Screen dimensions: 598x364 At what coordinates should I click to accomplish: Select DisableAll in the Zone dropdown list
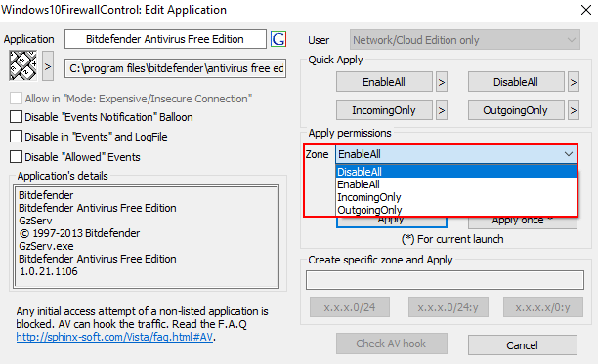(x=456, y=172)
